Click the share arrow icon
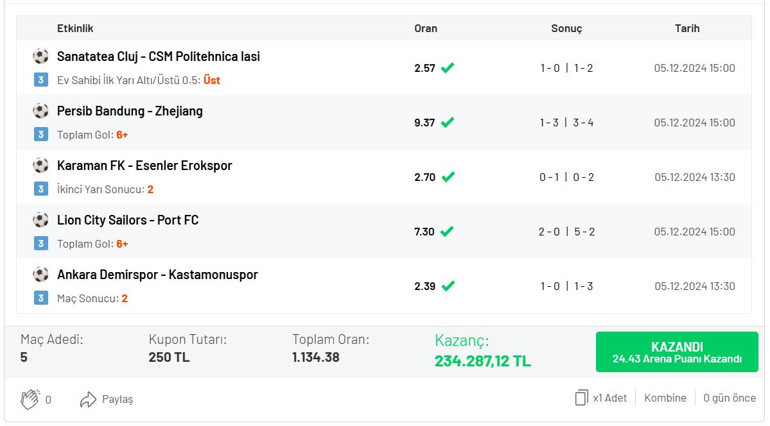 (88, 399)
